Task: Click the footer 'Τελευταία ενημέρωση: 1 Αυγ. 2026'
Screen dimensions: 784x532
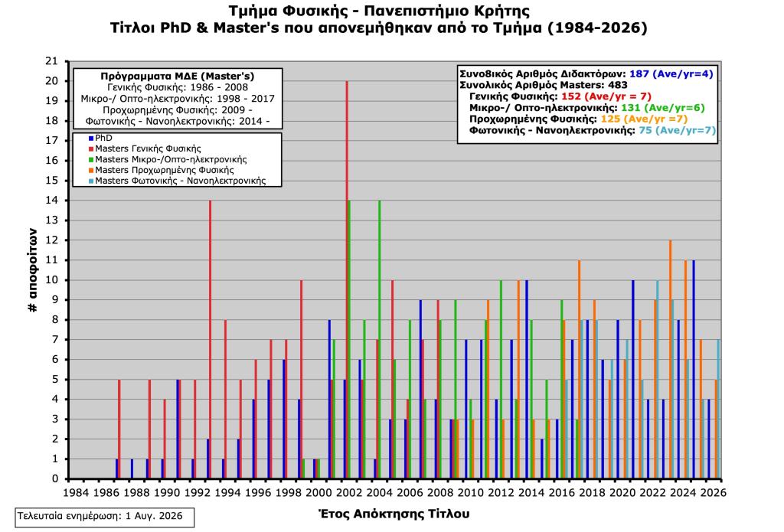Action: pyautogui.click(x=100, y=516)
